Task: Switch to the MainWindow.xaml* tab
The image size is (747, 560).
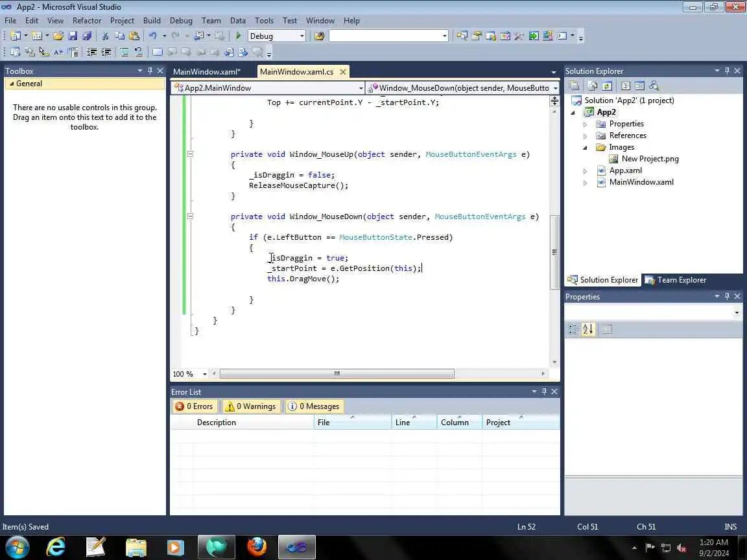Action: click(x=207, y=72)
